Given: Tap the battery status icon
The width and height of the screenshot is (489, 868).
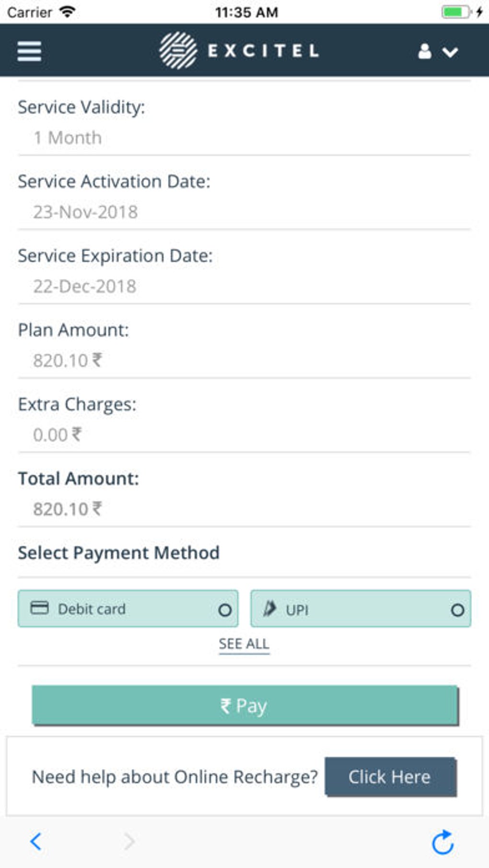Looking at the screenshot, I should (455, 12).
